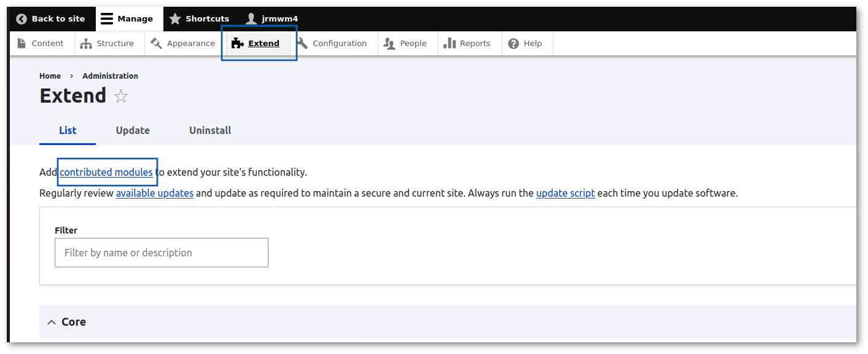Viewport: 868px width, 354px height.
Task: Open the Appearance menu label
Action: (x=191, y=44)
